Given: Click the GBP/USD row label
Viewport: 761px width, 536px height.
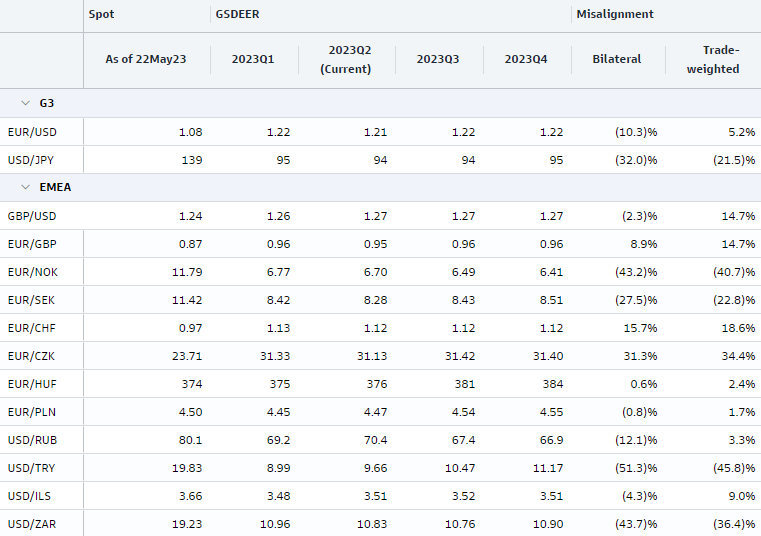Looking at the screenshot, I should [31, 216].
